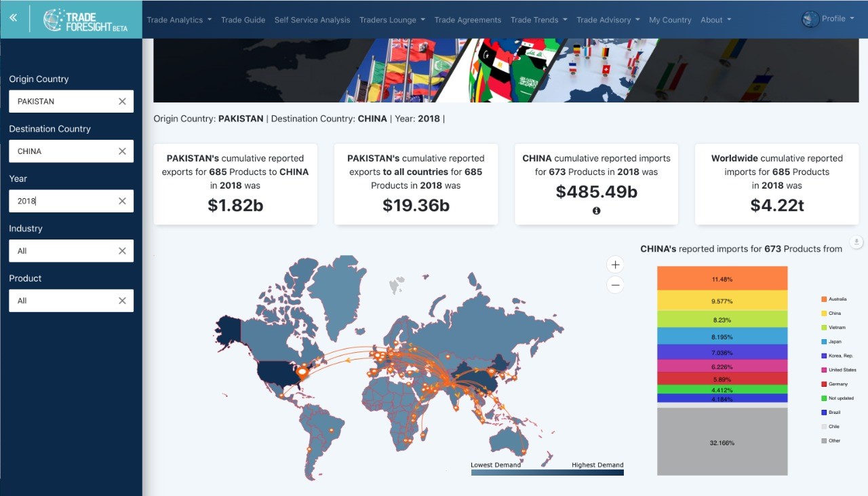Toggle United States in chart legend

click(x=839, y=370)
